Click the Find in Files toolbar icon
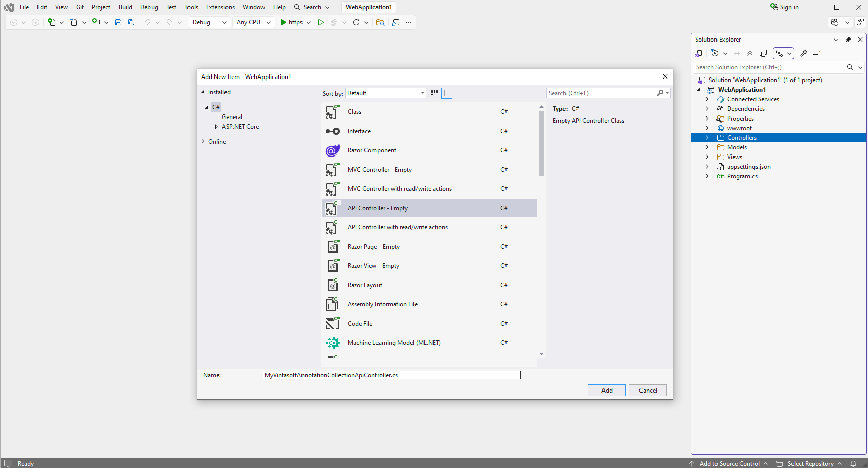868x468 pixels. tap(380, 22)
